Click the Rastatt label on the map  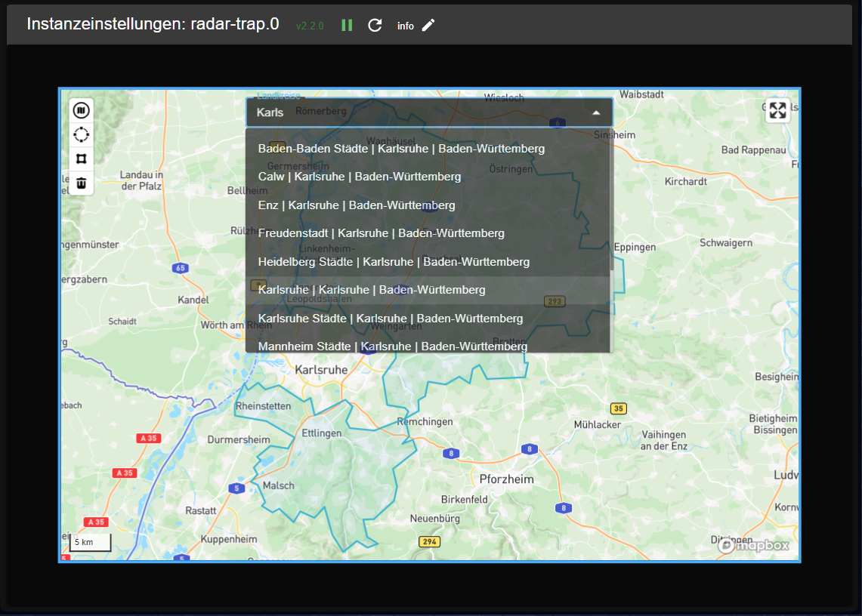point(201,510)
